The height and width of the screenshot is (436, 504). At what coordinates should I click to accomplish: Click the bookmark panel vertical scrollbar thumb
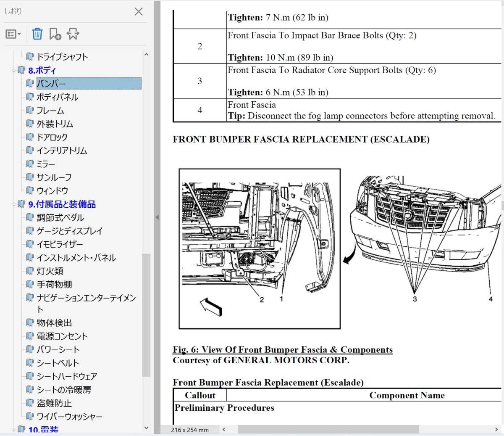pyautogui.click(x=146, y=315)
